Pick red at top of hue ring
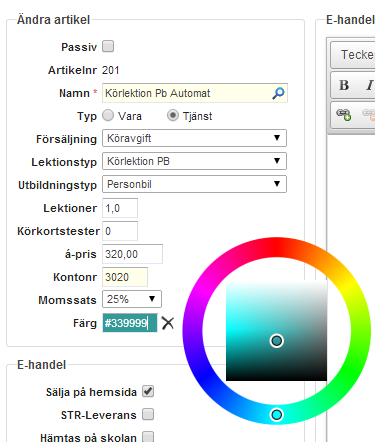The width and height of the screenshot is (375, 442). tap(277, 247)
